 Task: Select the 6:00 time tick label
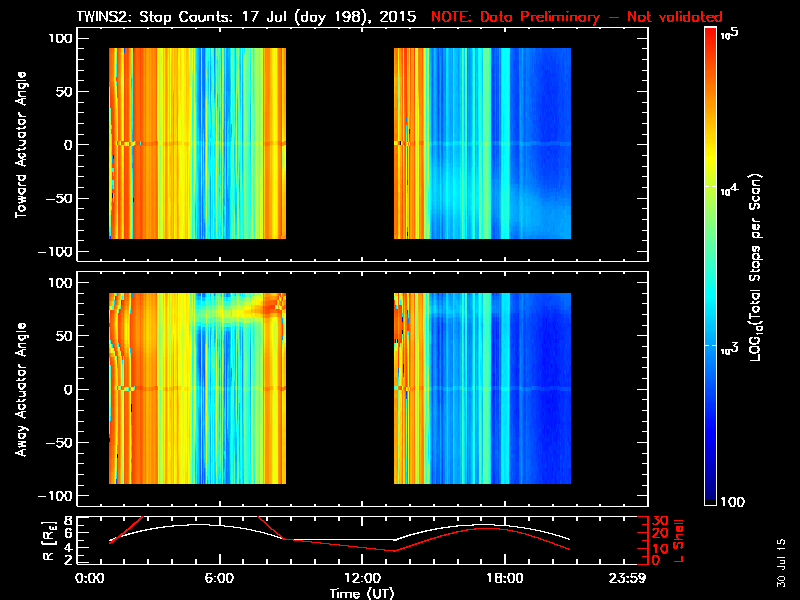point(220,579)
